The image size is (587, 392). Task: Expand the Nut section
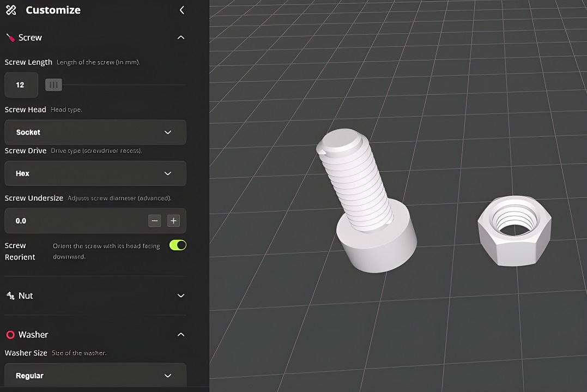(181, 296)
